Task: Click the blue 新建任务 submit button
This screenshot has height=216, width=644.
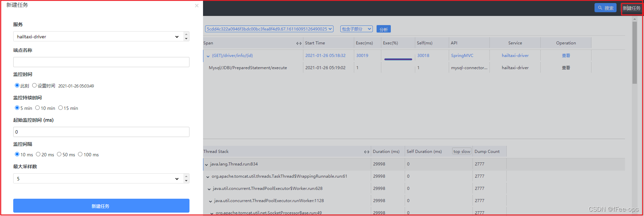Action: coord(101,206)
